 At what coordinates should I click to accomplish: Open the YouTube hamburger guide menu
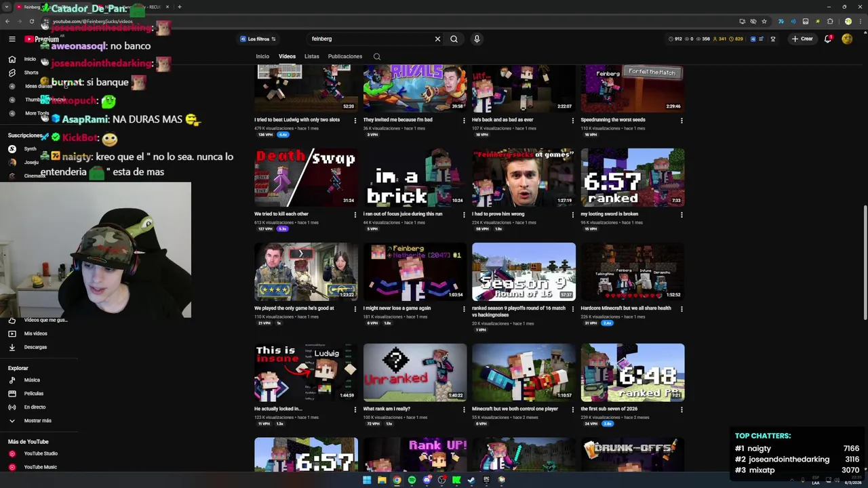(12, 39)
